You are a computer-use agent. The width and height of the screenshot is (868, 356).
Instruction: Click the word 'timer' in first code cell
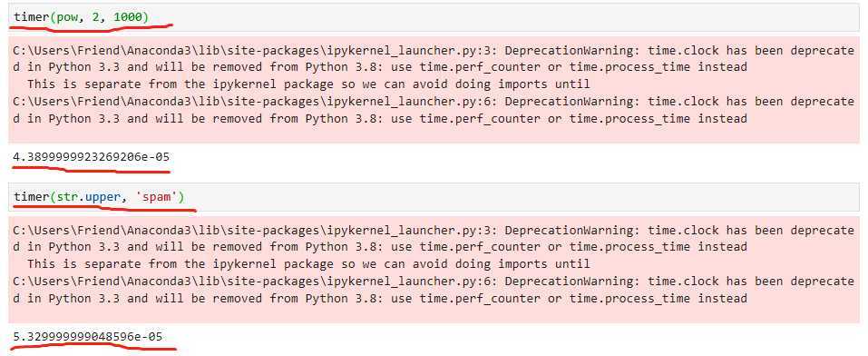pos(32,17)
